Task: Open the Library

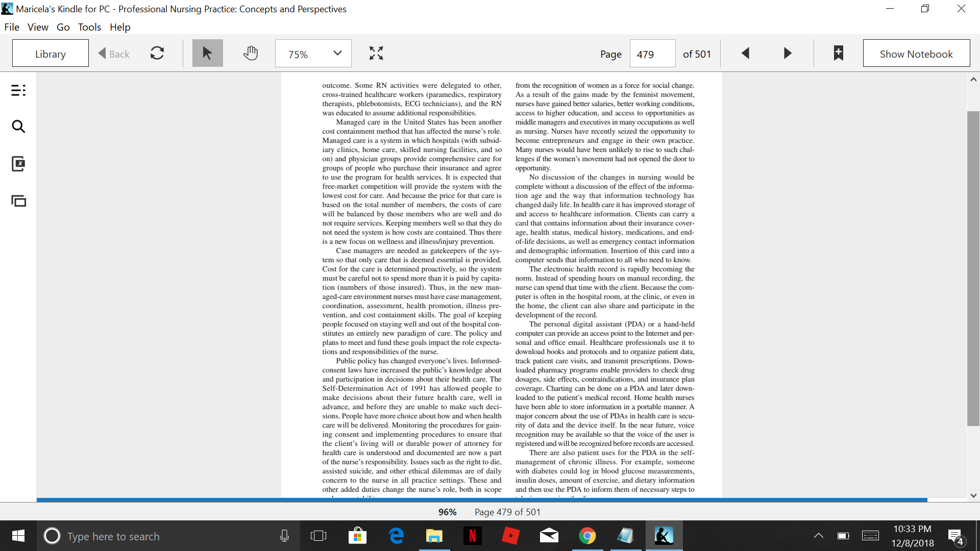Action: point(51,54)
